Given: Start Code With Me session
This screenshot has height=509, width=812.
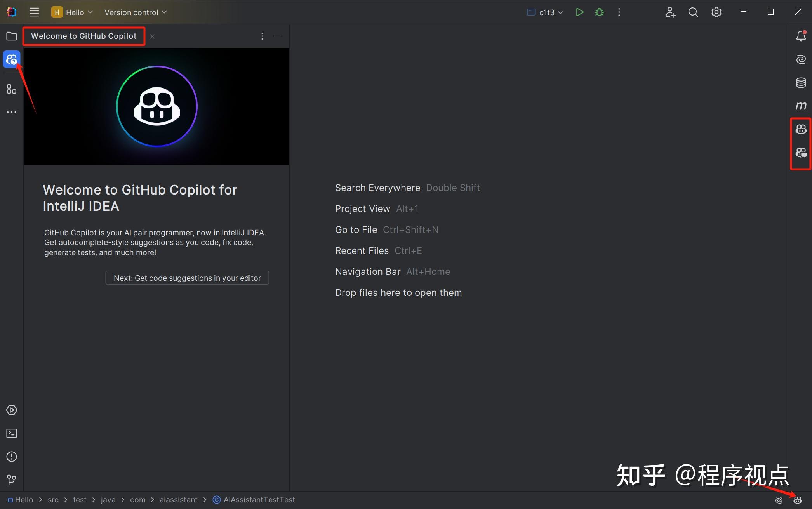Looking at the screenshot, I should click(x=670, y=12).
